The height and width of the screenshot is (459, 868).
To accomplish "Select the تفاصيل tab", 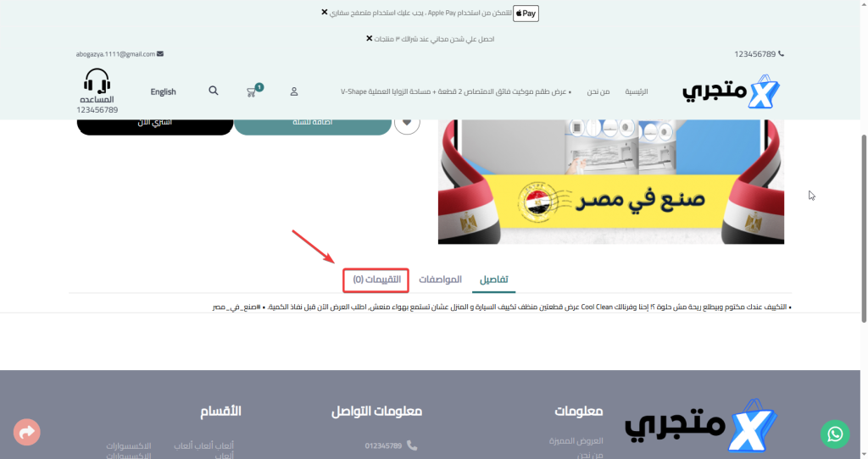I will coord(494,279).
